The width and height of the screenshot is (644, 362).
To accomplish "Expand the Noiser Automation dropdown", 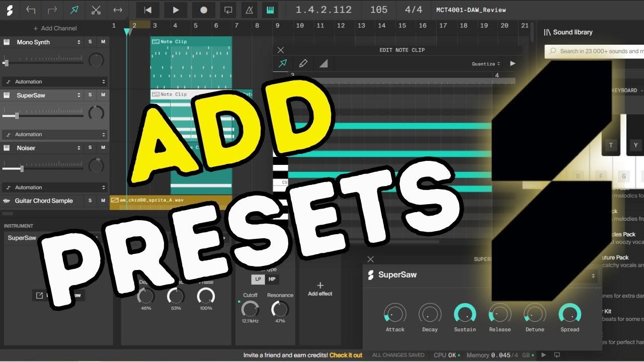I will 54,187.
